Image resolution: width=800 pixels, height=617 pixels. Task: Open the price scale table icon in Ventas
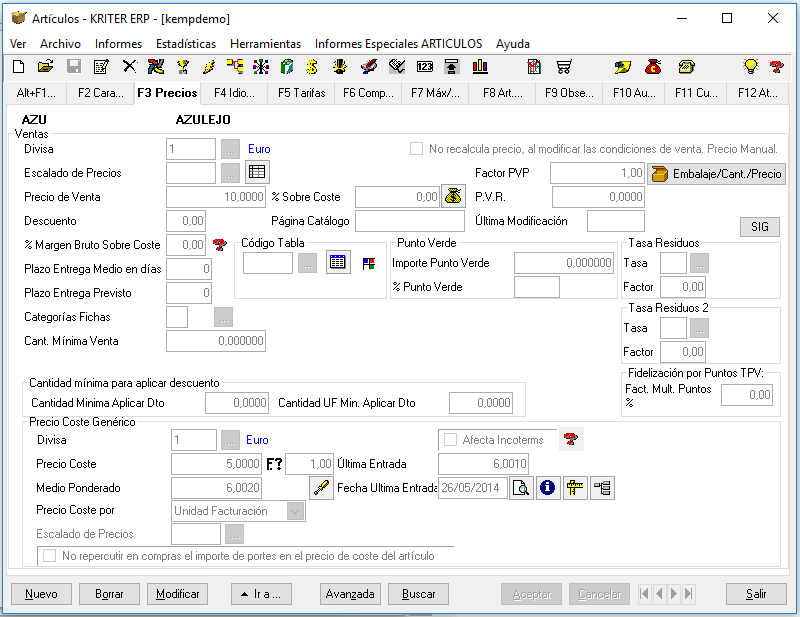coord(257,172)
